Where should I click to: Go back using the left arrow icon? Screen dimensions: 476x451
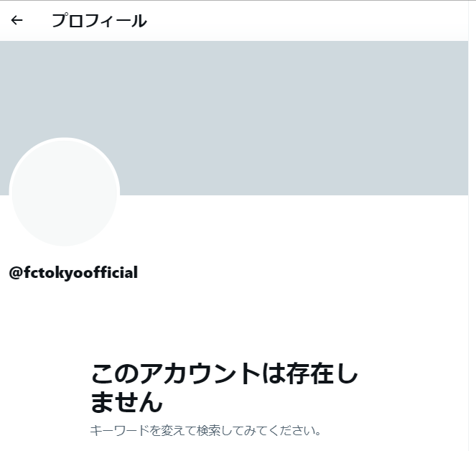[x=17, y=20]
